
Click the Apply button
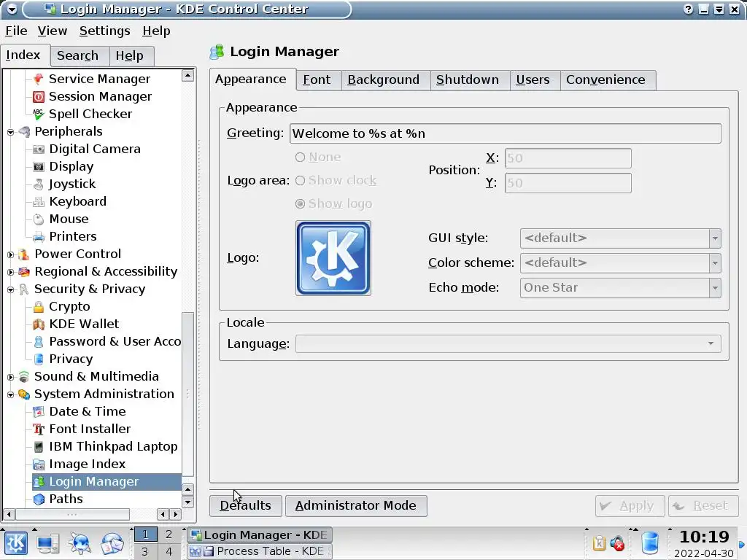[630, 506]
